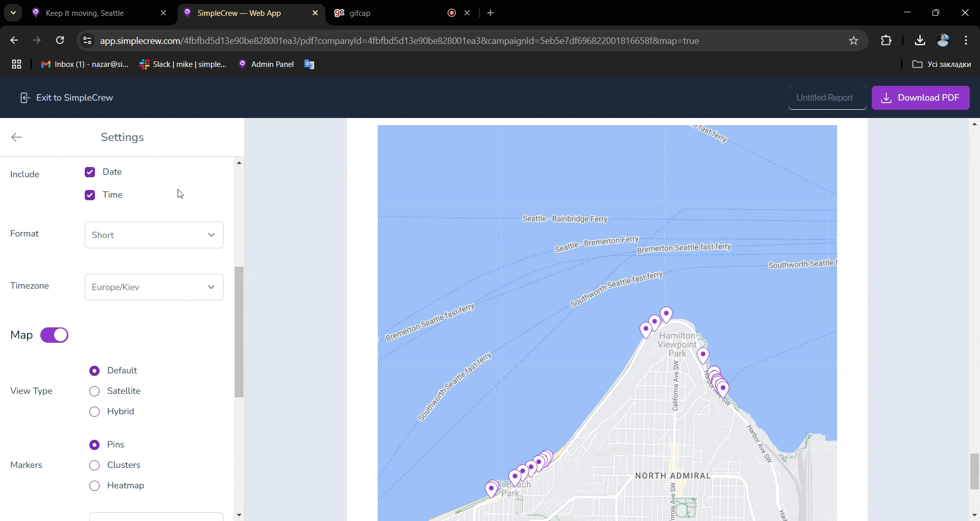This screenshot has height=521, width=980.
Task: Open the Apps grid shortcut
Action: coord(16,64)
